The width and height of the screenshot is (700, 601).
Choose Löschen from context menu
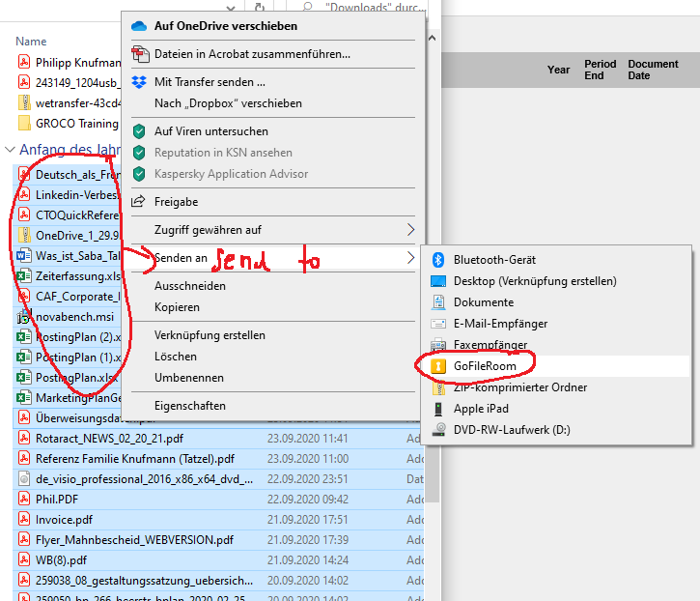(x=273, y=357)
